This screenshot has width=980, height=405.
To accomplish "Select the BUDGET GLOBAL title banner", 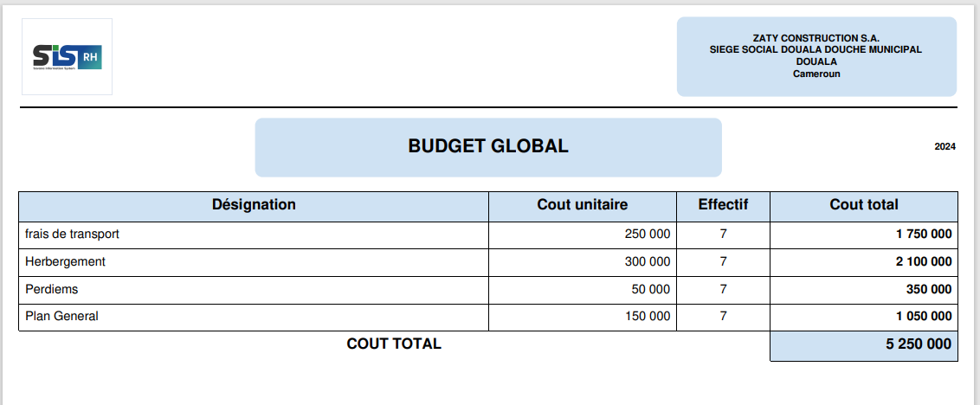I will [488, 147].
